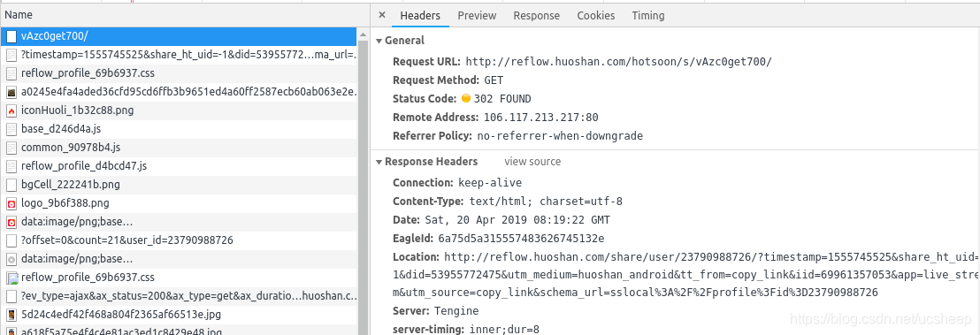Image resolution: width=980 pixels, height=335 pixels.
Task: Click the stylesheet icon of reflow_profile_69b6937.css, above a0245e4fa4aded
Action: (11, 73)
